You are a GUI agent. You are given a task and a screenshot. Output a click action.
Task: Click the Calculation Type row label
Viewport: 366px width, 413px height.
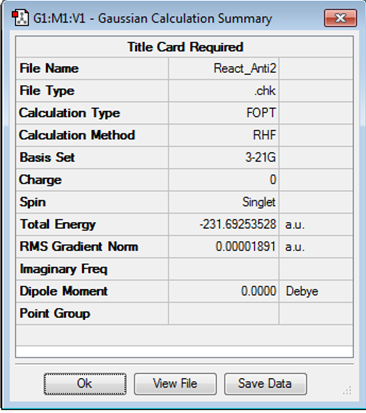tap(69, 113)
